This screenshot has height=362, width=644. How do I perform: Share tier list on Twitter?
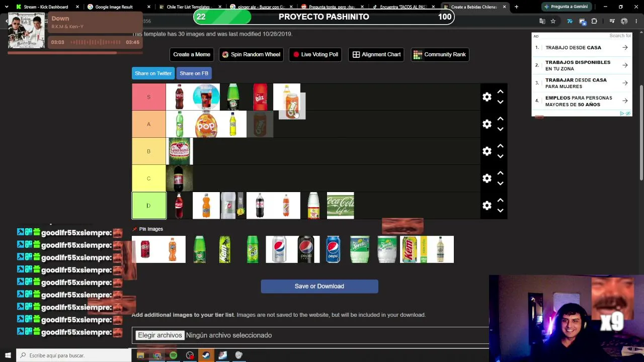153,73
